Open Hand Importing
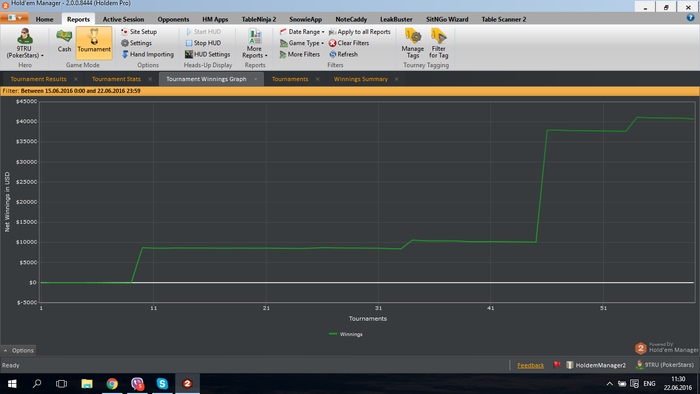The image size is (700, 394). [148, 54]
